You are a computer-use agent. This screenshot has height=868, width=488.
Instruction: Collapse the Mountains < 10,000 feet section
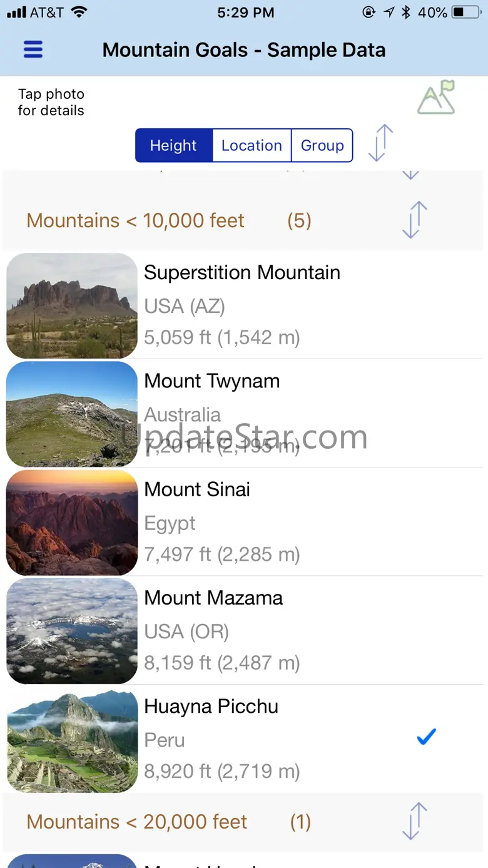click(x=414, y=220)
